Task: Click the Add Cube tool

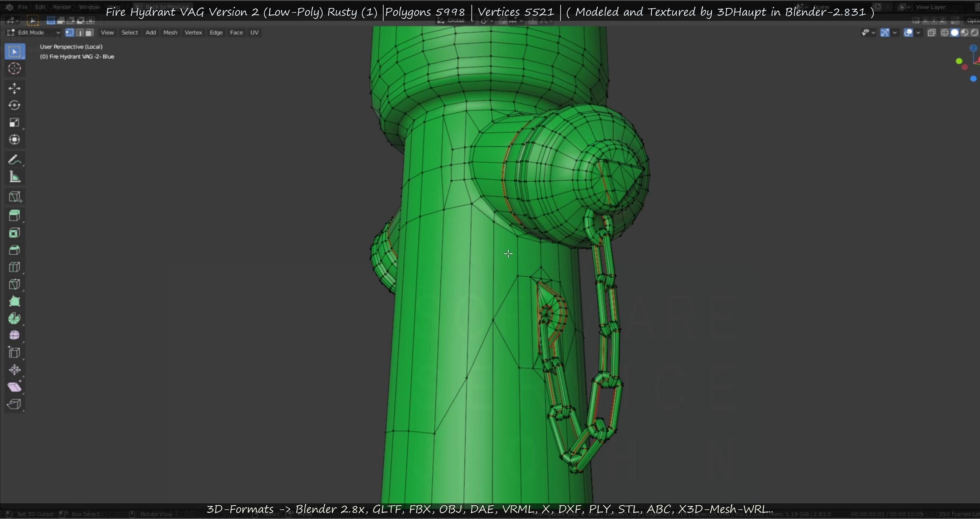Action: [15, 197]
